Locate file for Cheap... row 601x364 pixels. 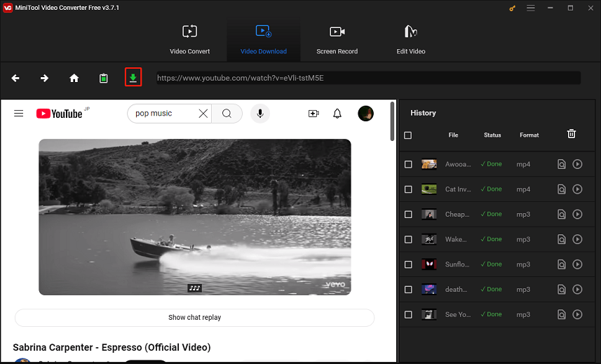562,214
